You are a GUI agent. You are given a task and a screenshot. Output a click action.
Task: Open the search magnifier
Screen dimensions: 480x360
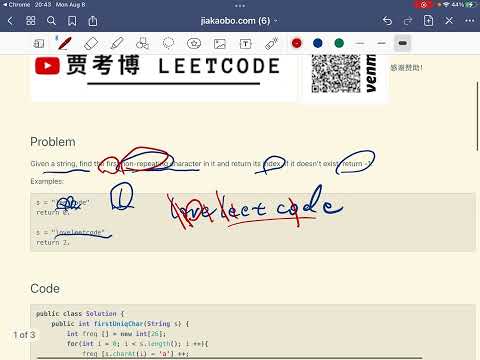[x=51, y=21]
